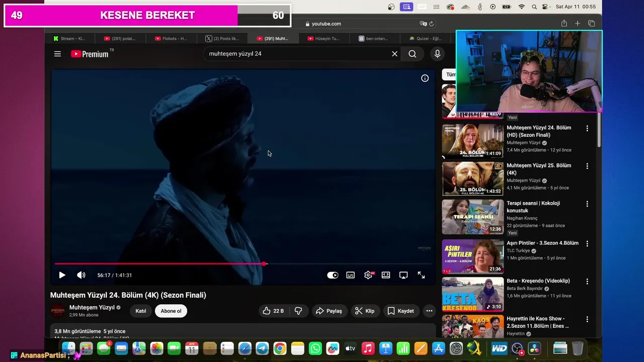
Task: Open options for Beta - Kreşendo suggestion
Action: [x=587, y=281]
